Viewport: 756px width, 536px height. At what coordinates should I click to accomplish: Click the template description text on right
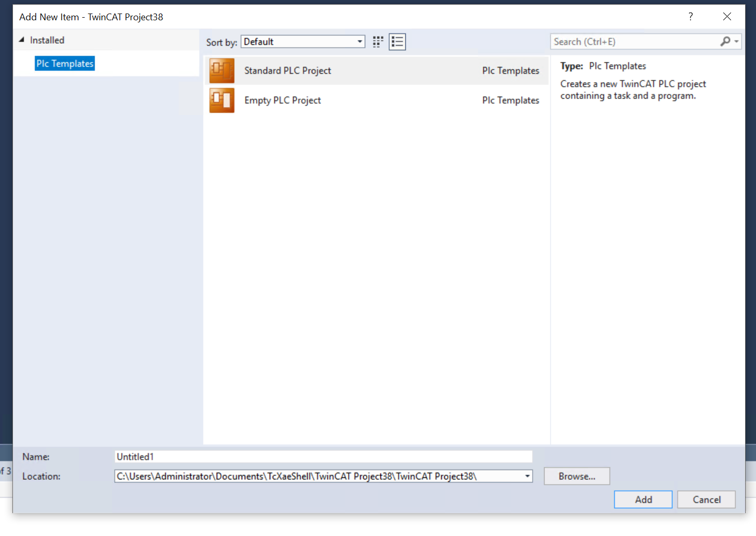pyautogui.click(x=633, y=90)
